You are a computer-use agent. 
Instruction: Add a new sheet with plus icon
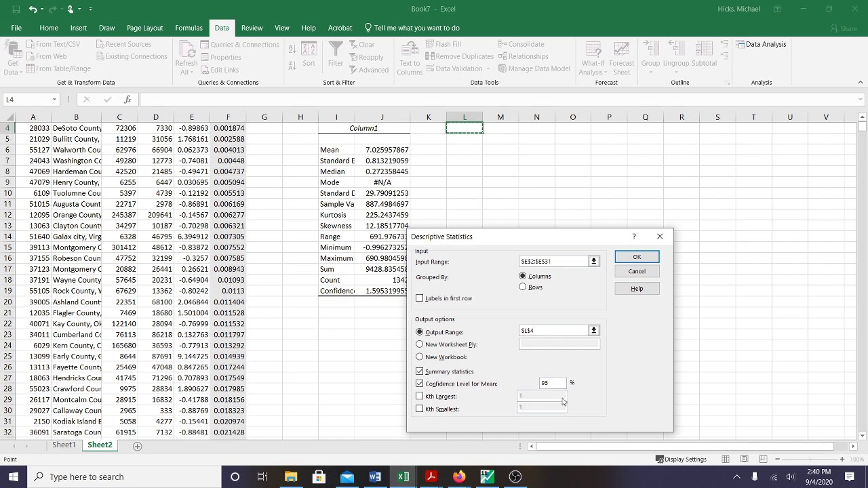point(137,446)
